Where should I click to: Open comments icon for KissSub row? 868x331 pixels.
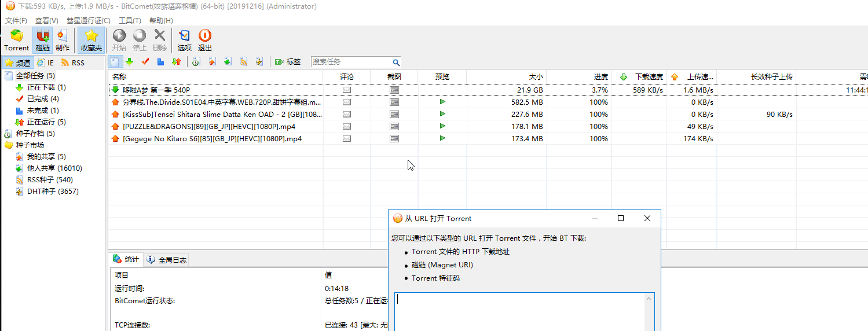[347, 114]
